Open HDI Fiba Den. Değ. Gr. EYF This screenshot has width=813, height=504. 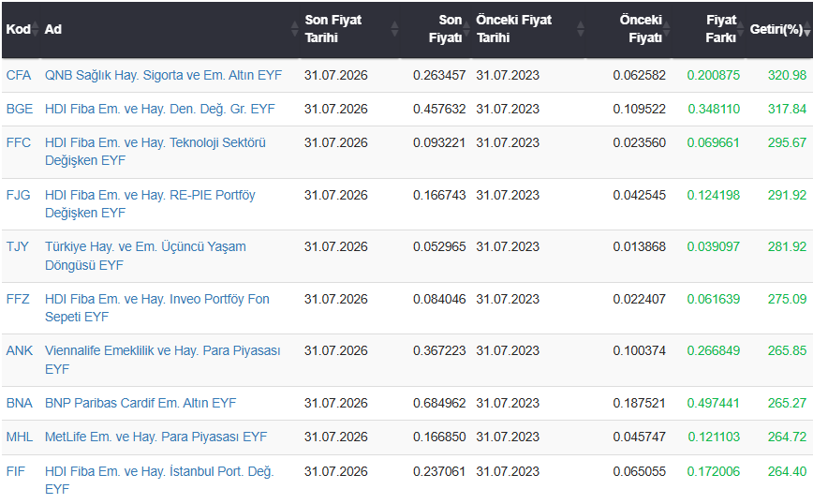[x=159, y=109]
